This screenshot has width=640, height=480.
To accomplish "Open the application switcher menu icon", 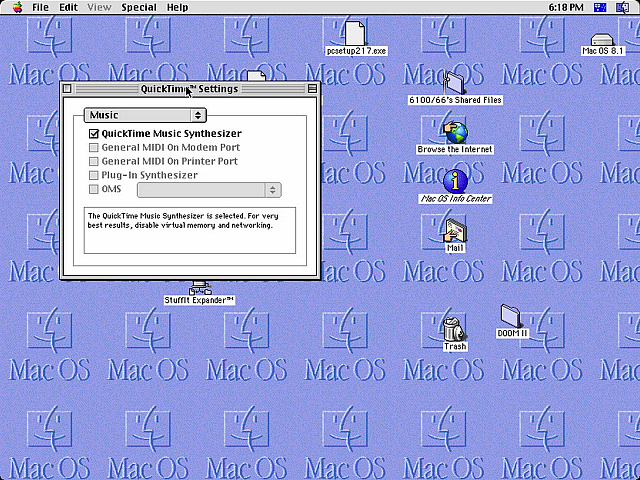I will [622, 7].
